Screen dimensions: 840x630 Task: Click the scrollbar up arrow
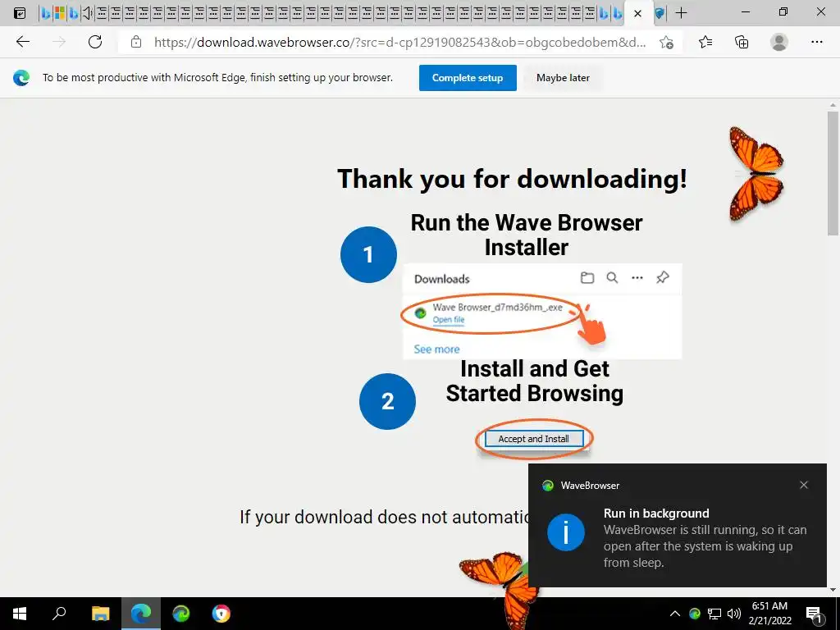pyautogui.click(x=833, y=105)
